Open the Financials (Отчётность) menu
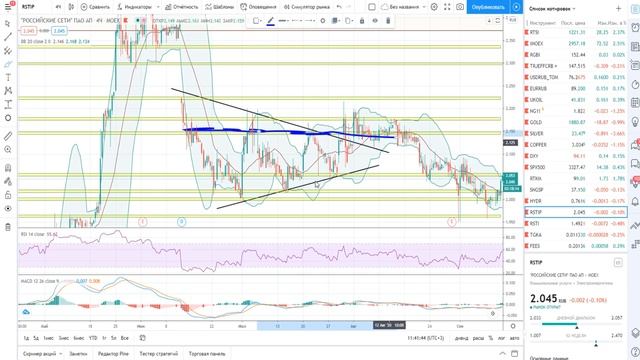This screenshot has height=360, width=640. [182, 7]
